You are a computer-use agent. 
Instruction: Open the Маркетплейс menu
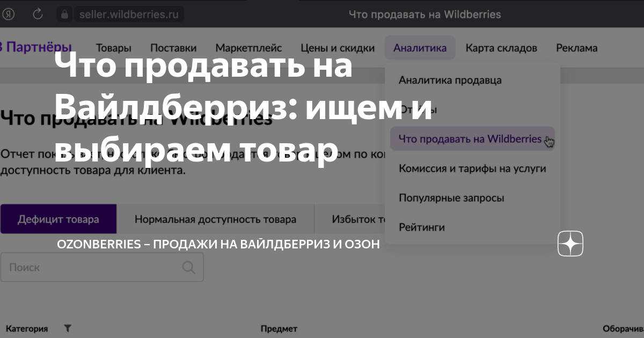[248, 48]
